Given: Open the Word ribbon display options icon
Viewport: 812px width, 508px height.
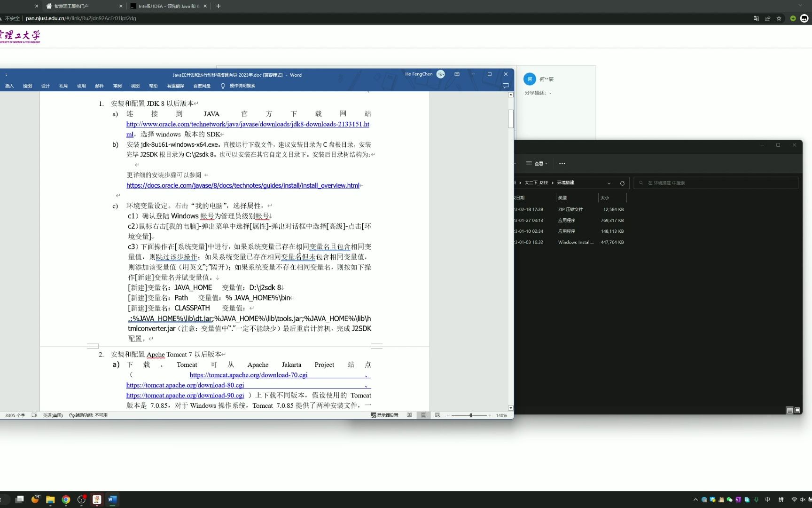Looking at the screenshot, I should (457, 74).
